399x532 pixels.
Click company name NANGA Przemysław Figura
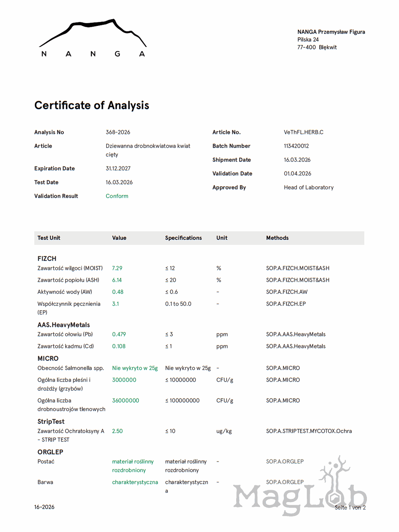click(x=331, y=32)
